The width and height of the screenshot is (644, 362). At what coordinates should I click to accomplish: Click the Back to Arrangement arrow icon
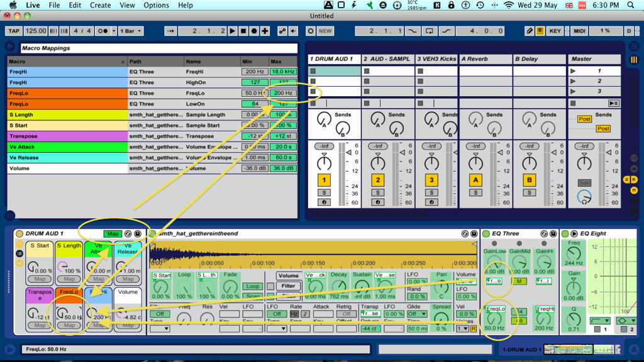(293, 31)
